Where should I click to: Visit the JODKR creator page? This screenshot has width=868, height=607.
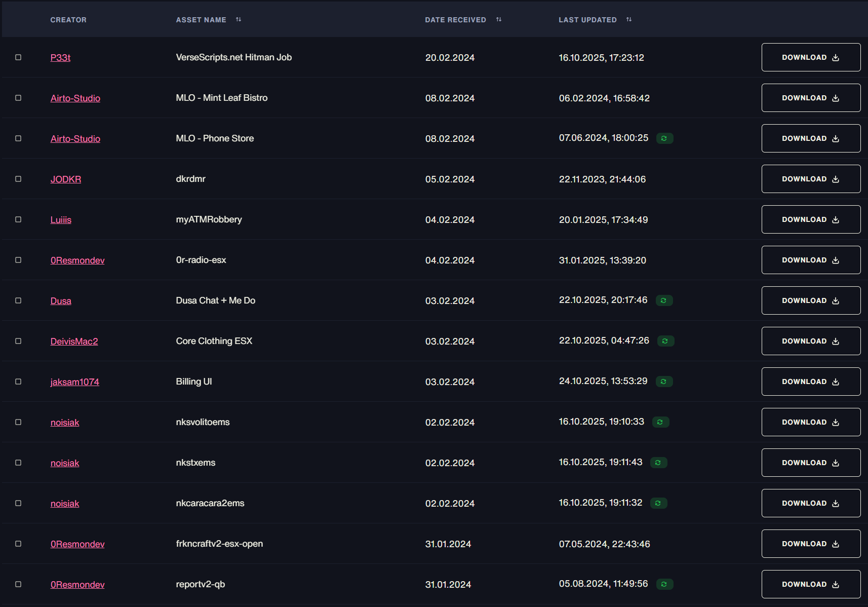coord(66,179)
